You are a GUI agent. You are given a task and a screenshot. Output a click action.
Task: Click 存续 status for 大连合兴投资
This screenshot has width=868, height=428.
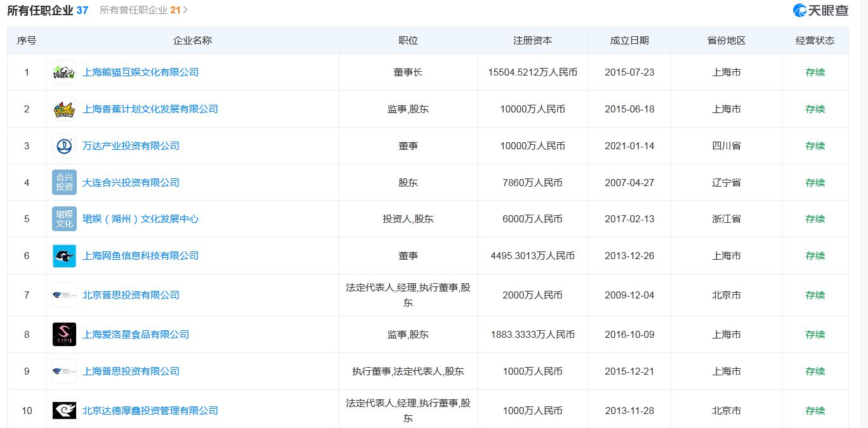(815, 183)
